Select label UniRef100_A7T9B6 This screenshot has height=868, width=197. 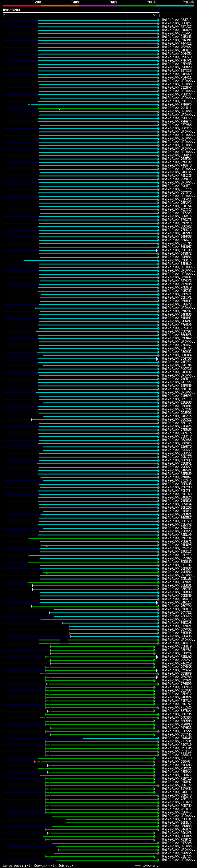177,125
